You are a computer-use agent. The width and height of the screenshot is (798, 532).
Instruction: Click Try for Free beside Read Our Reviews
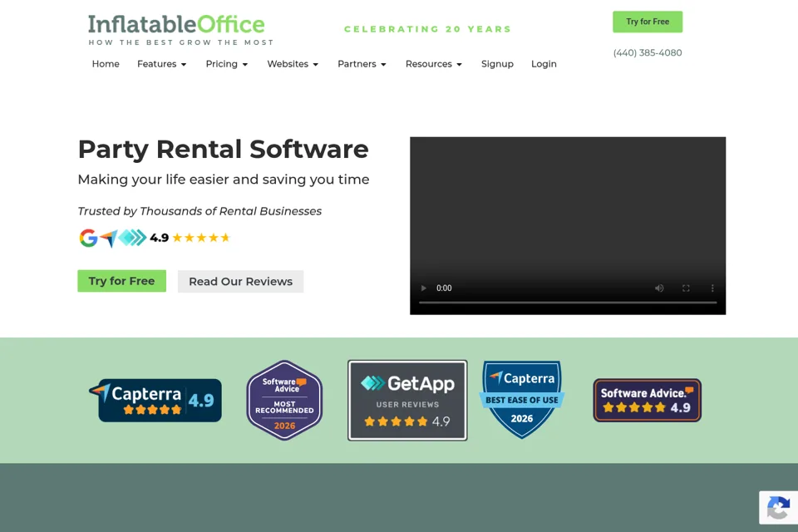(121, 281)
